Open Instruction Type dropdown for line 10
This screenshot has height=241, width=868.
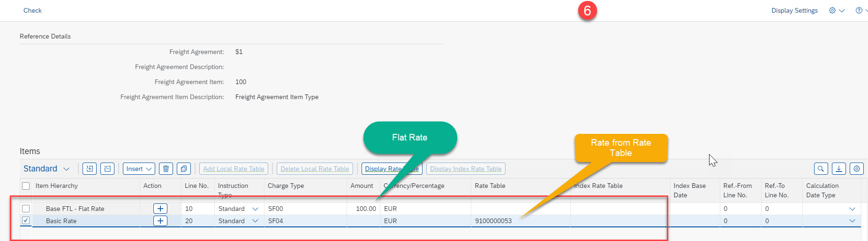tap(255, 209)
